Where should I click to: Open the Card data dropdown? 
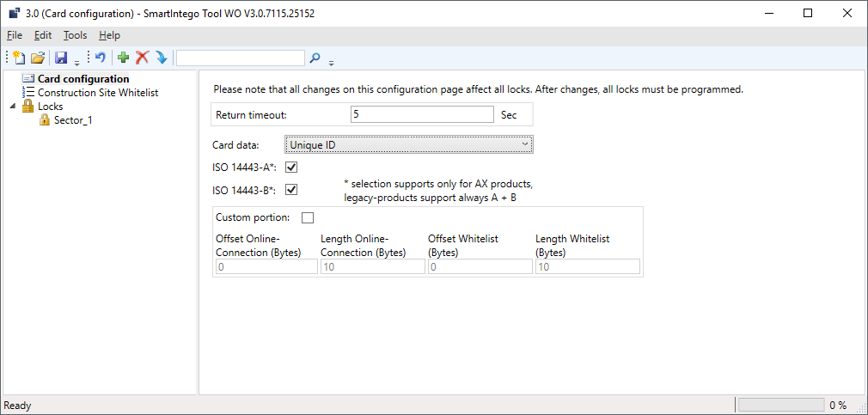(409, 145)
